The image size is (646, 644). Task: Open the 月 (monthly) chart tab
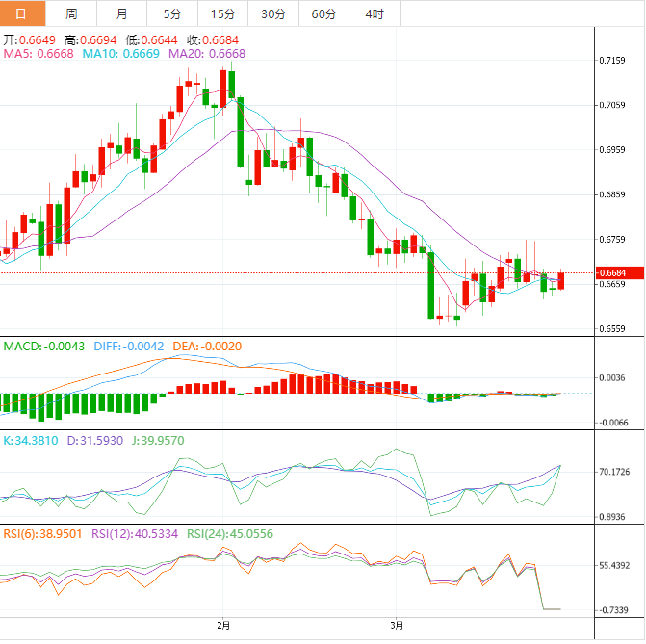coord(121,13)
